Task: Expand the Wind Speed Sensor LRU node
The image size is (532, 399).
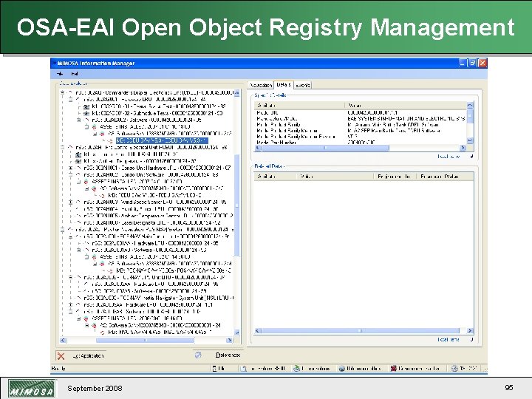Action: coord(71,202)
